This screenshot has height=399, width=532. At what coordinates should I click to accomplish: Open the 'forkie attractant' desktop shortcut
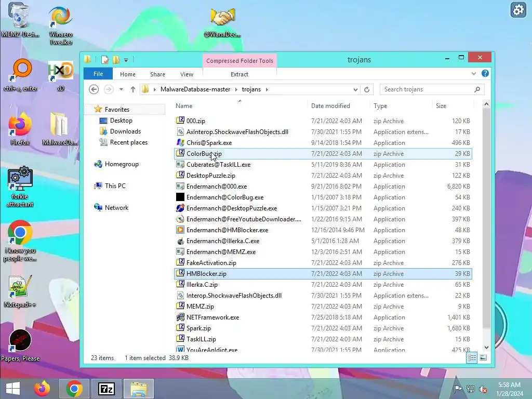20,187
